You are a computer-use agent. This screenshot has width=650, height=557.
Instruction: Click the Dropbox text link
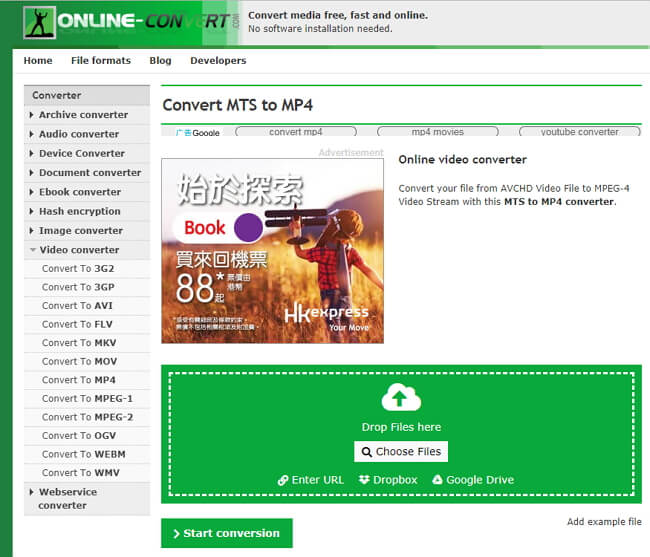pos(395,480)
